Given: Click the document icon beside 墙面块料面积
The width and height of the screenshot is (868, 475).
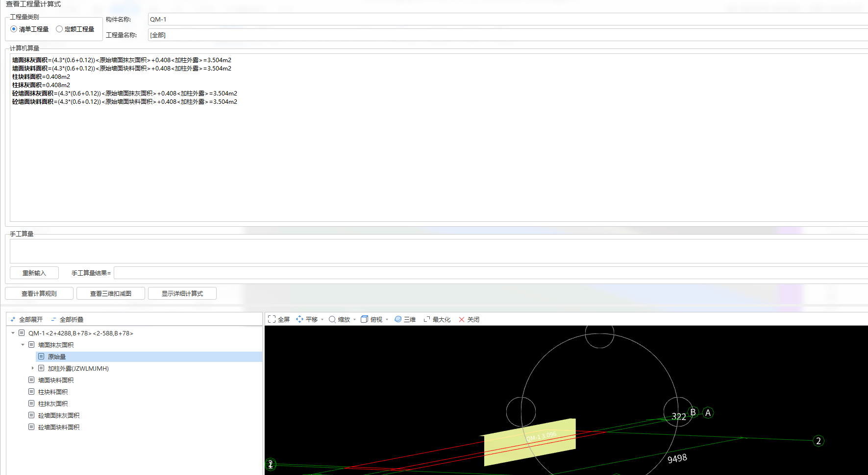Looking at the screenshot, I should (x=31, y=380).
